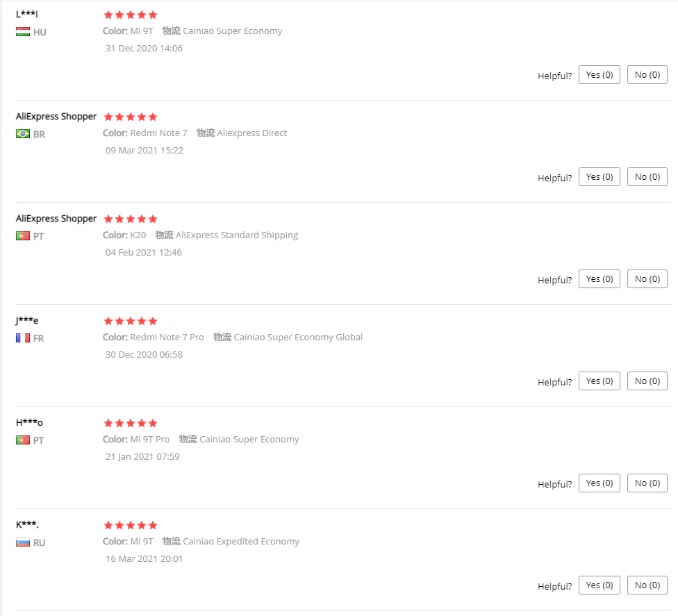678x616 pixels.
Task: Click the Brazil flag icon beside BR
Action: (x=23, y=134)
